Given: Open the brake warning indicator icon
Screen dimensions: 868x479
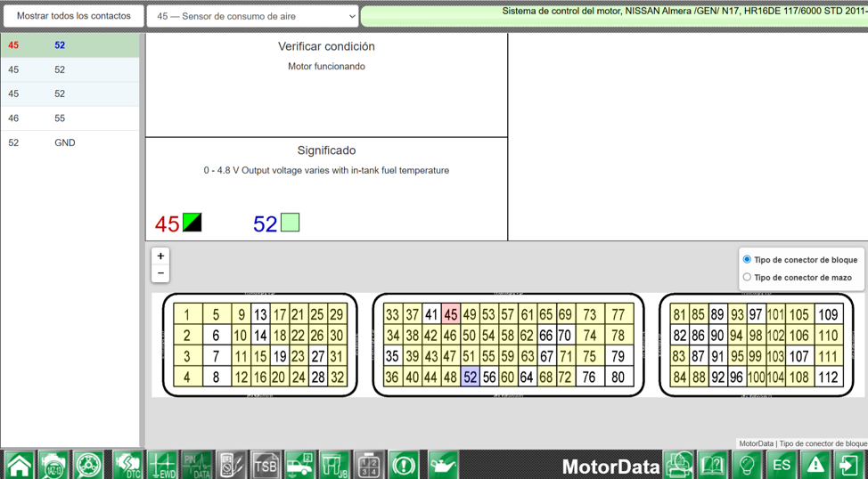Looking at the screenshot, I should [404, 465].
